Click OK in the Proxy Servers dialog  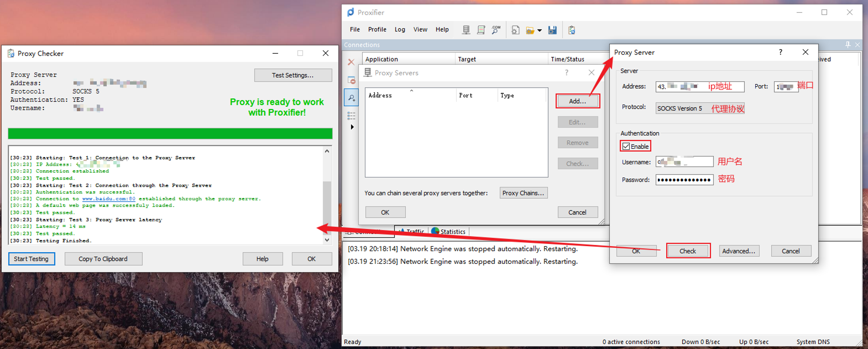[x=385, y=212]
